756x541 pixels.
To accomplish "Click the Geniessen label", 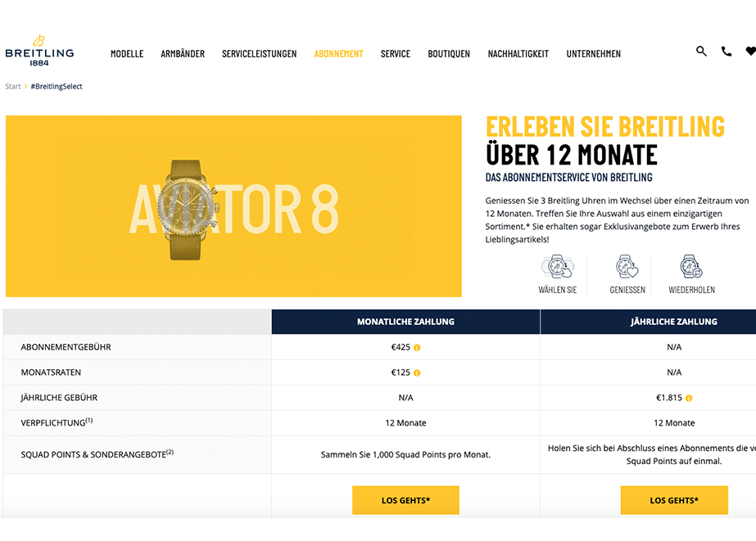I will (627, 290).
